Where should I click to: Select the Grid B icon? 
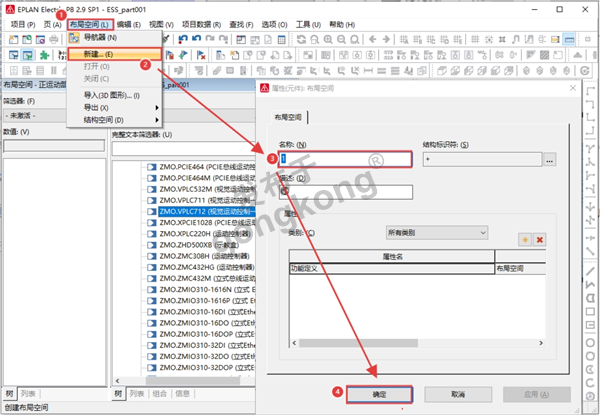tap(417, 39)
